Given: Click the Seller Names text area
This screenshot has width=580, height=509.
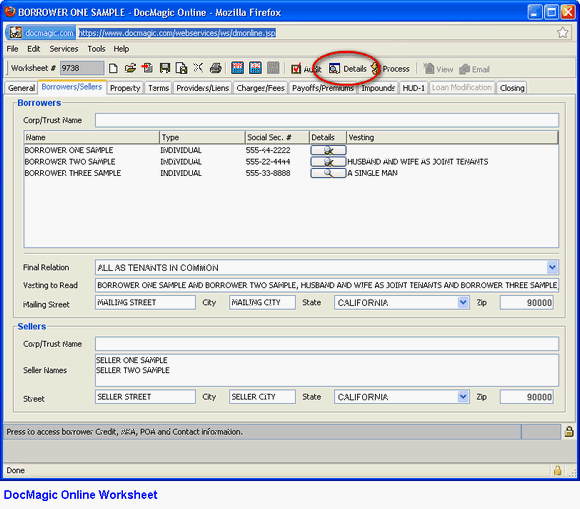Looking at the screenshot, I should coord(327,370).
